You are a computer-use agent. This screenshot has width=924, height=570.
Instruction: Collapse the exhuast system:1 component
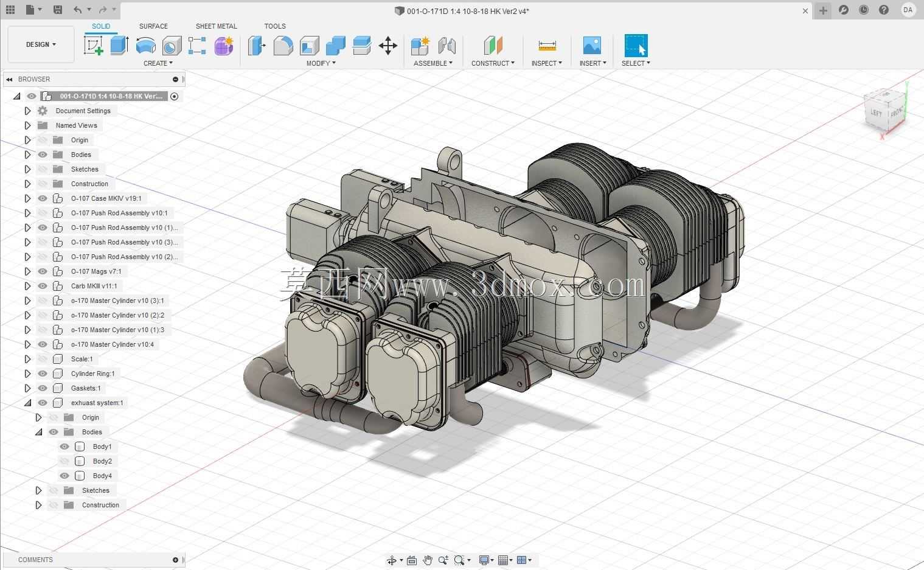pos(27,403)
